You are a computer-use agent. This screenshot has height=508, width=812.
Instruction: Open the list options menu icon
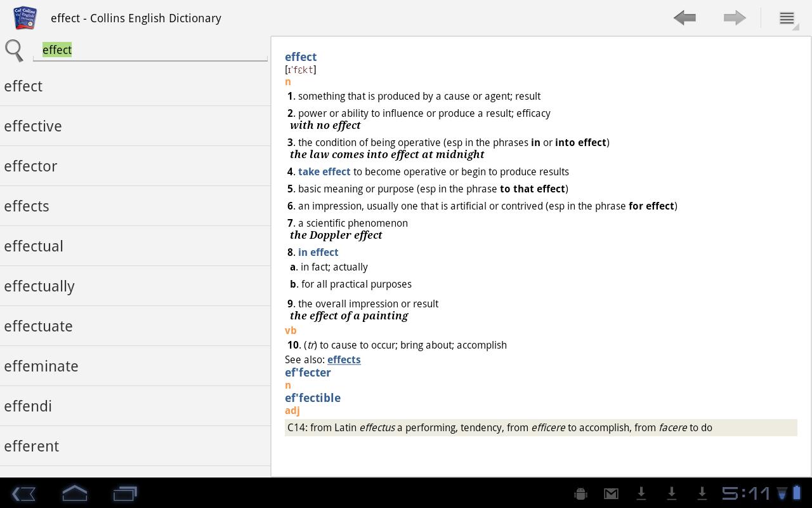coord(786,18)
